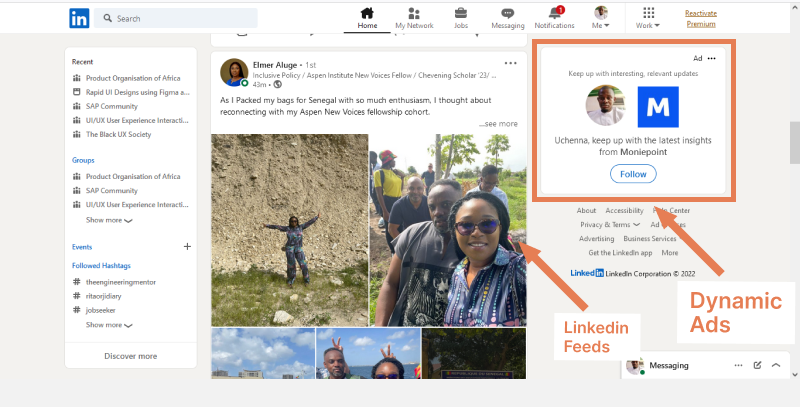Open the Groups section heading
Image resolution: width=800 pixels, height=407 pixels.
pyautogui.click(x=83, y=160)
